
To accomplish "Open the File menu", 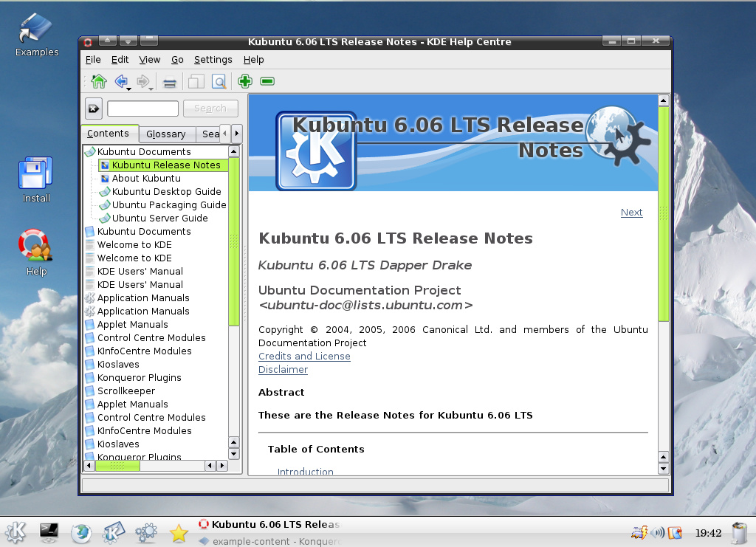I will tap(93, 60).
